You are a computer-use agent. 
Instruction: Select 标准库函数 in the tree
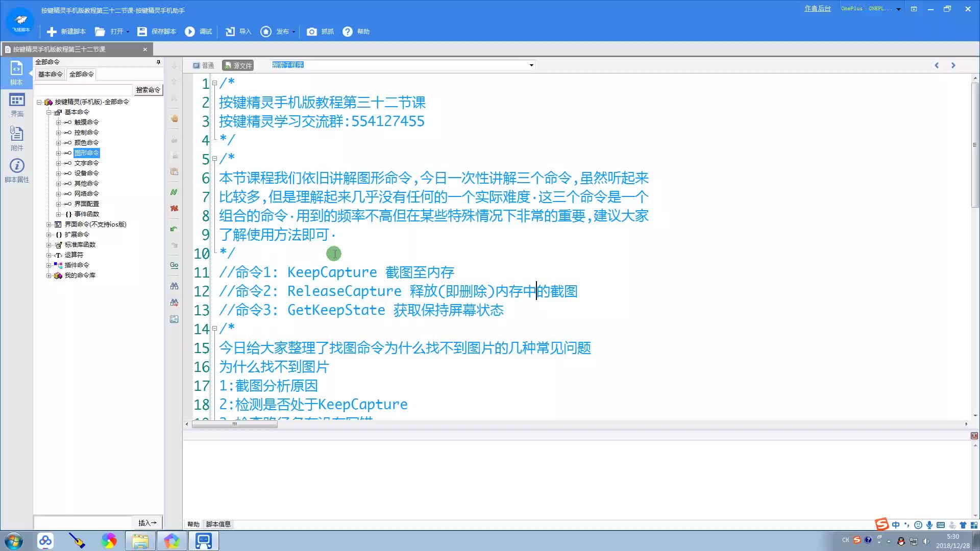[x=80, y=245]
